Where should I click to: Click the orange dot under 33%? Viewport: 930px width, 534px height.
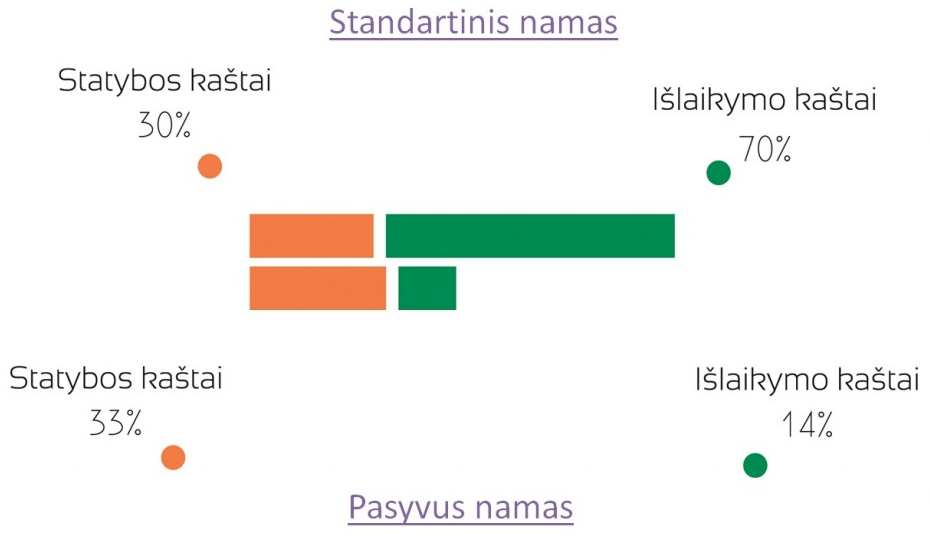(x=173, y=457)
